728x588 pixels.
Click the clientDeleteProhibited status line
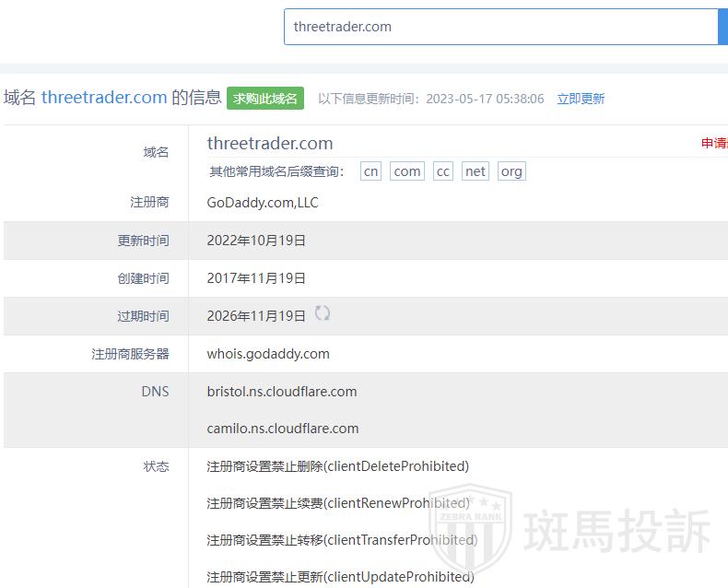click(x=337, y=466)
